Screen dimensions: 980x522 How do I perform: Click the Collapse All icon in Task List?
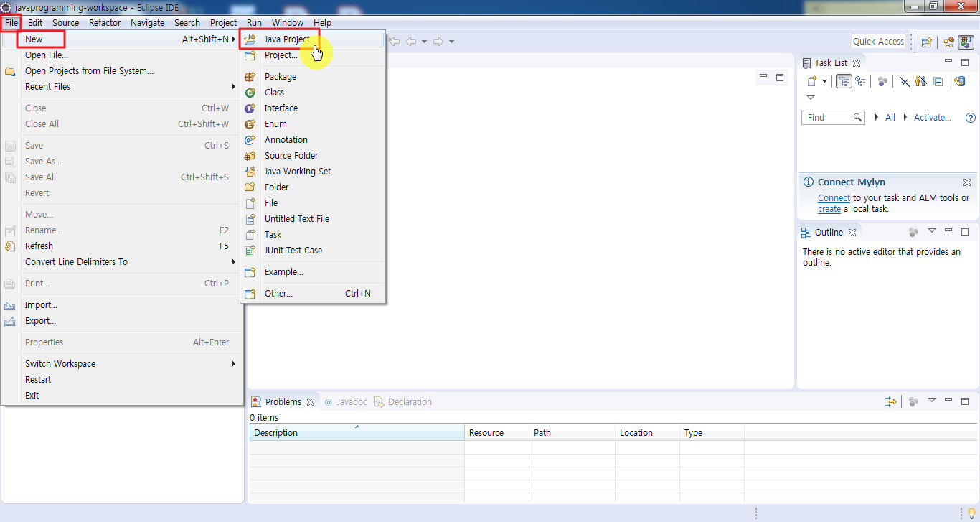click(x=938, y=81)
